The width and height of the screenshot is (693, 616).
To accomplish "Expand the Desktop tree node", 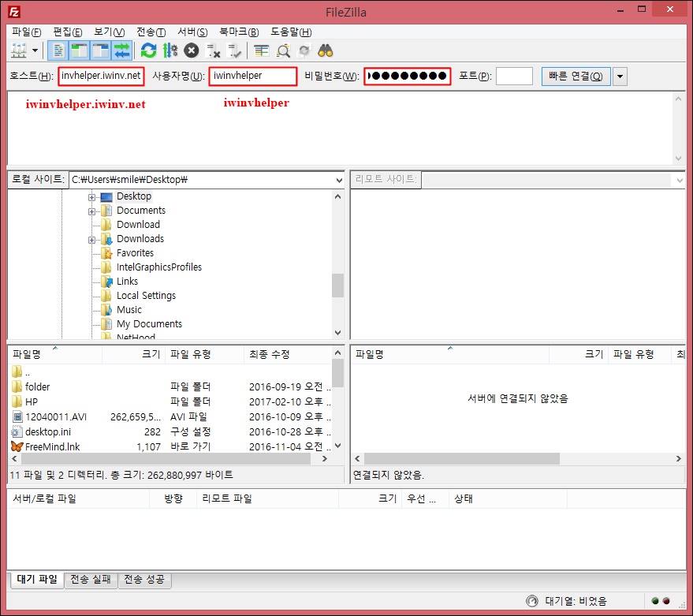I will (x=91, y=197).
